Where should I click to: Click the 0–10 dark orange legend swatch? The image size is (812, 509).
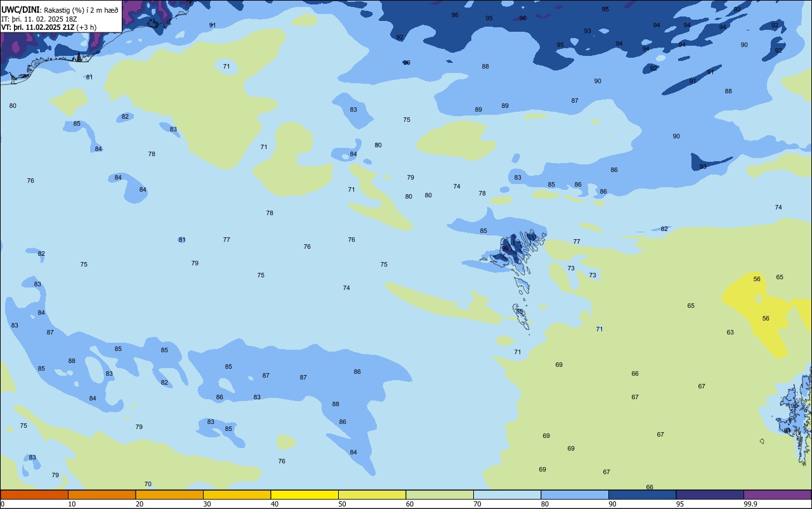pyautogui.click(x=34, y=494)
